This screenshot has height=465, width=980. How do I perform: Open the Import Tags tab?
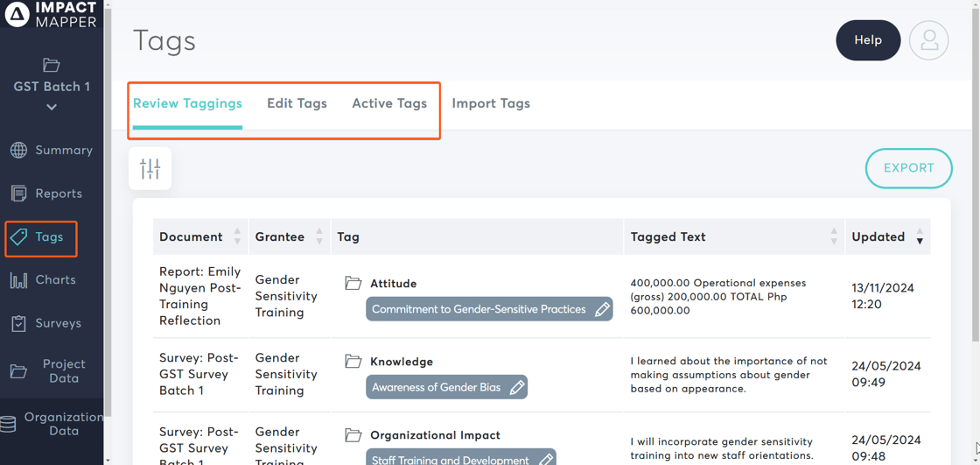[x=491, y=103]
